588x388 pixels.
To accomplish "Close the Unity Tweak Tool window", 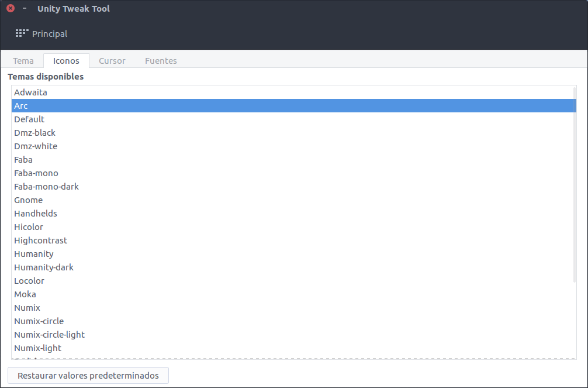I will 11,9.
